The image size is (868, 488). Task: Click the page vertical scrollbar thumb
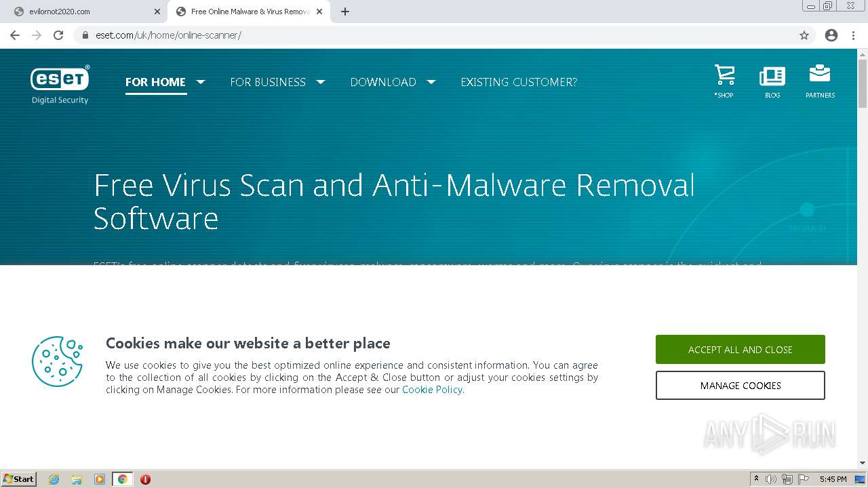pos(863,83)
